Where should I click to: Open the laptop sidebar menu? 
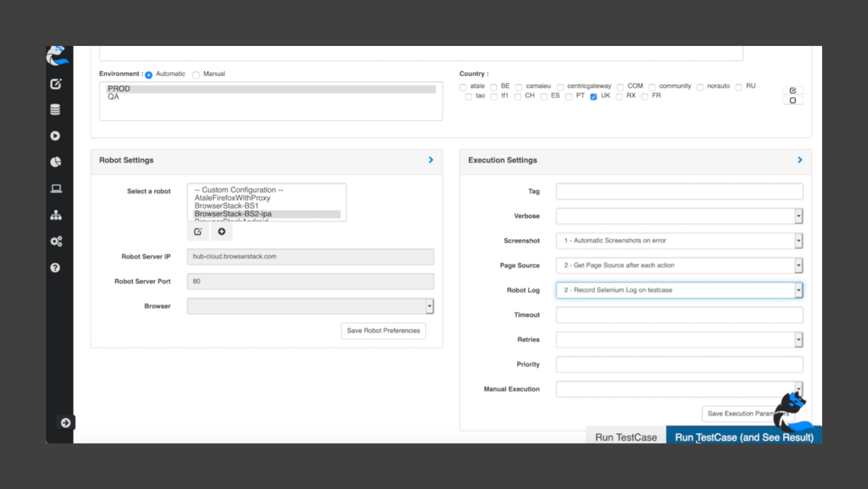(x=56, y=189)
